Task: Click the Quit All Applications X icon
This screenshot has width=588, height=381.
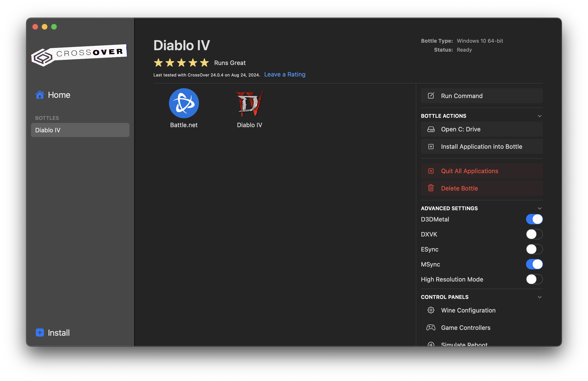Action: [431, 171]
